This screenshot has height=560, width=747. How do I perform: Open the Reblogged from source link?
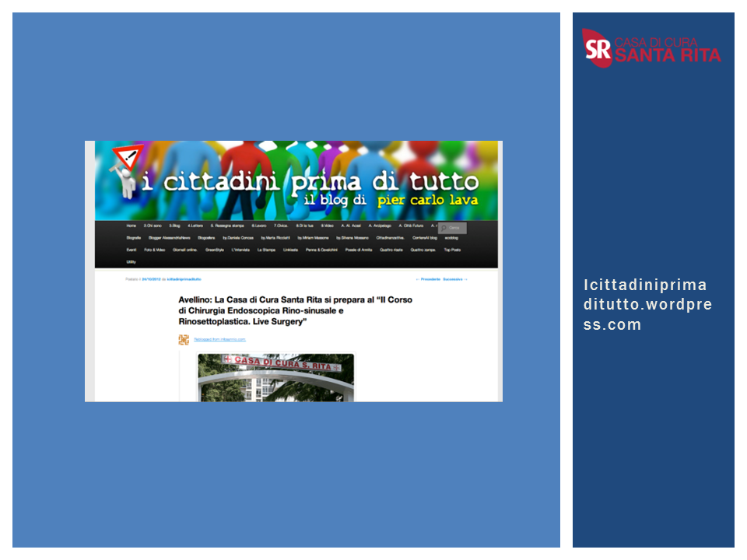point(219,339)
